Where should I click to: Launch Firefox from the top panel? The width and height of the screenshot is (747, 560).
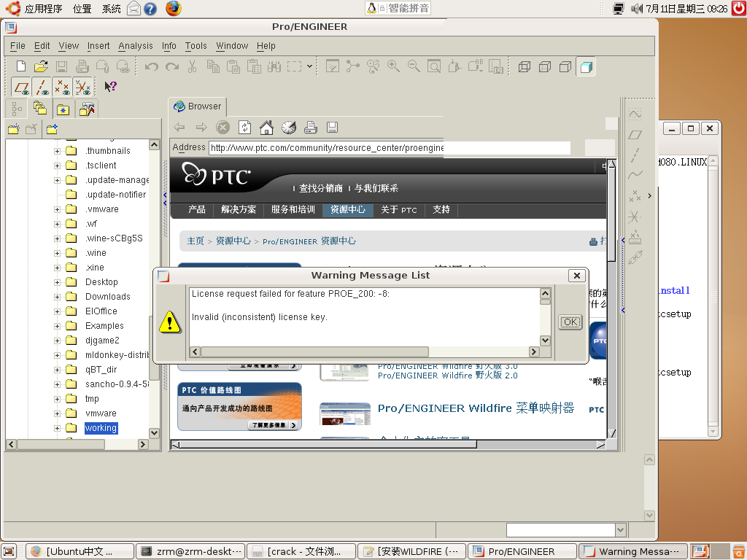(174, 8)
